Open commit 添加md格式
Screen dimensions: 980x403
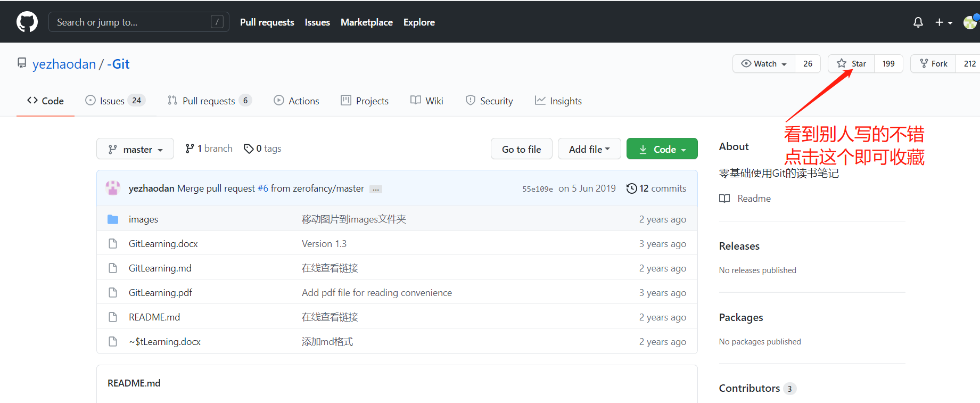pyautogui.click(x=327, y=342)
